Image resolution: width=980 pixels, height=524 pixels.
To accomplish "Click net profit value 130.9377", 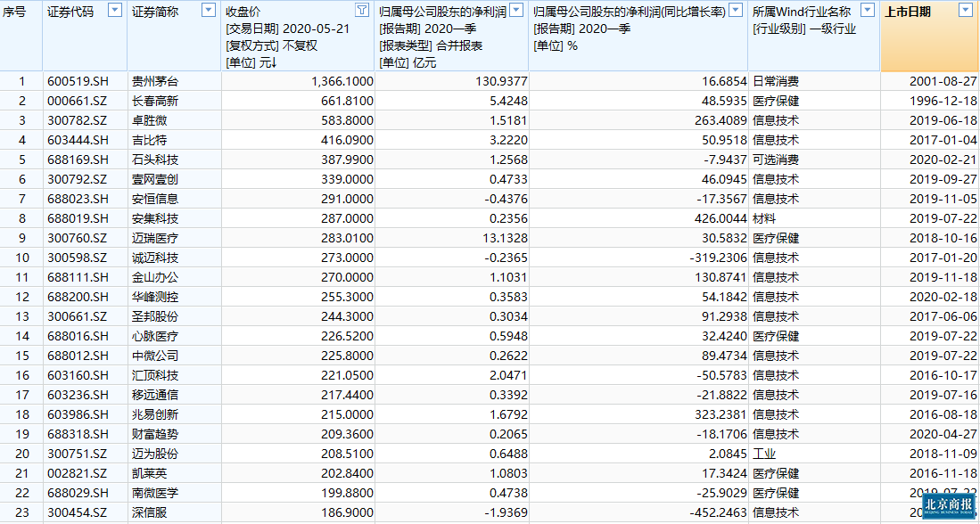I will pos(503,81).
